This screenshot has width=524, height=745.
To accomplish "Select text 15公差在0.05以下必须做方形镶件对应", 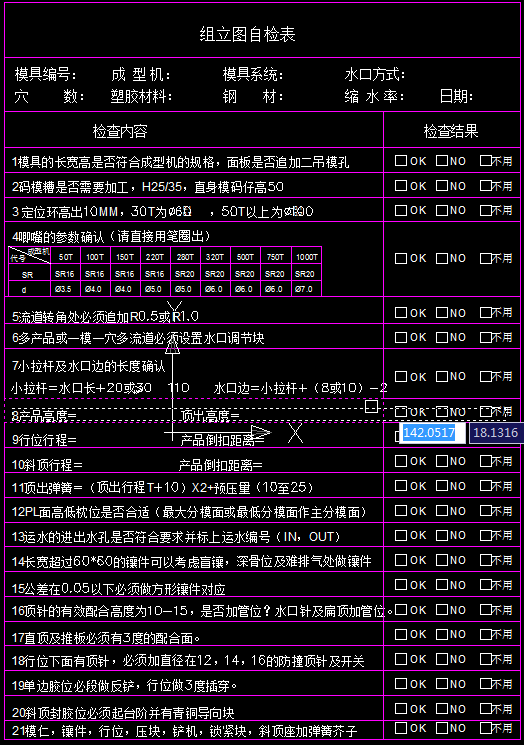I will (x=118, y=589).
